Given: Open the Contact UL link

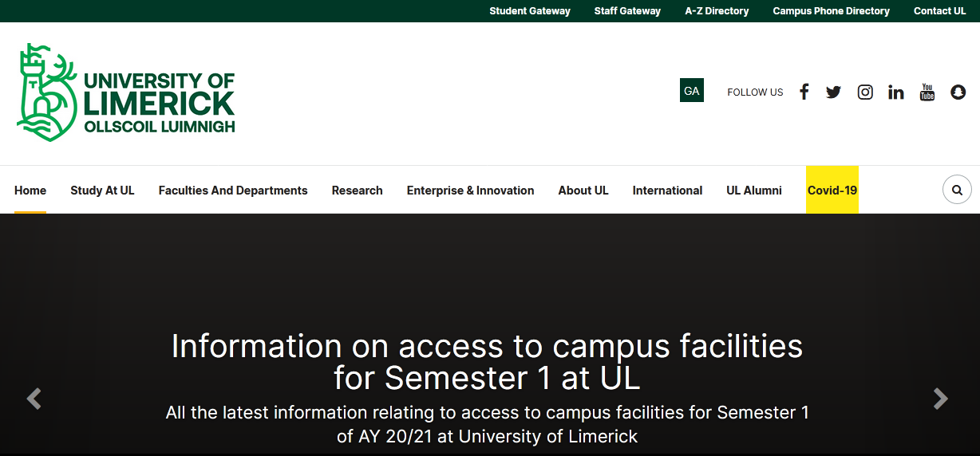Looking at the screenshot, I should pos(939,11).
